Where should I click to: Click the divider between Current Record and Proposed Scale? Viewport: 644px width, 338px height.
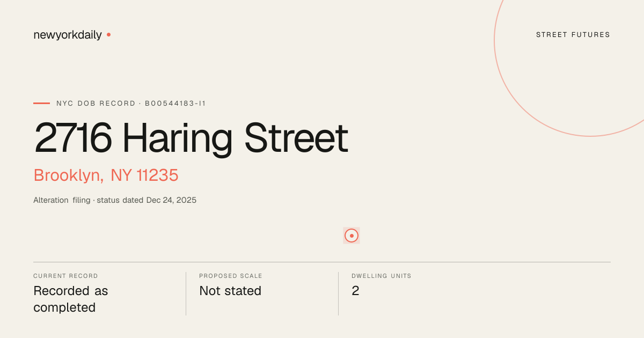point(186,293)
